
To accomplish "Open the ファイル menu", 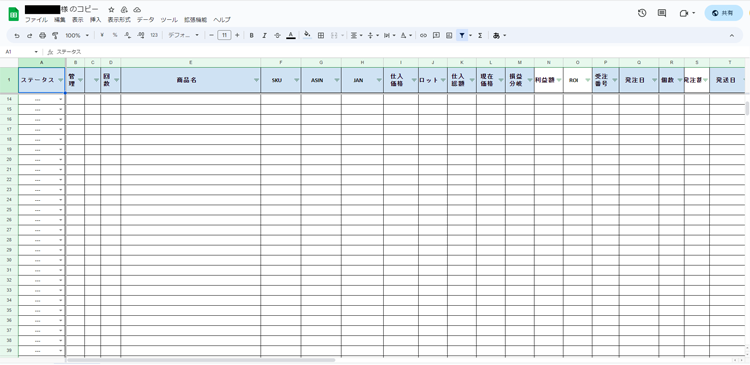I will tap(36, 20).
